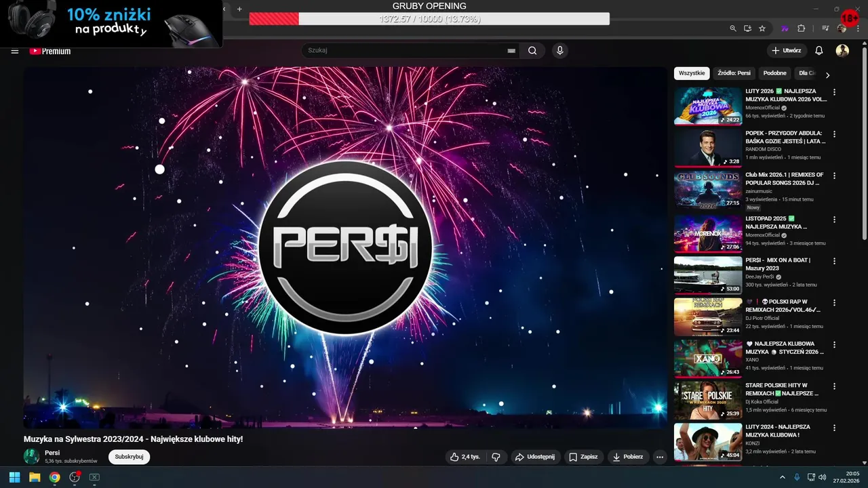This screenshot has height=488, width=868.
Task: Go to the YouTube Premium home logo
Action: point(50,51)
